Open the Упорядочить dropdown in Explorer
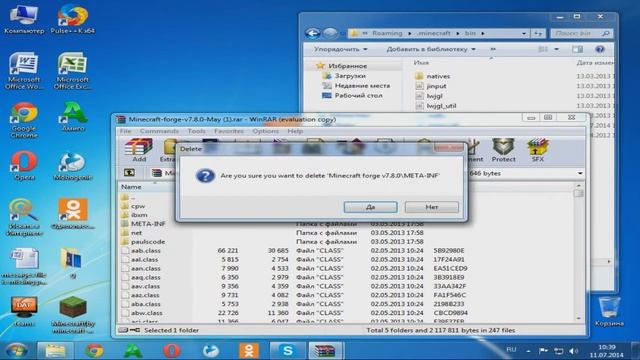Screen dimensions: 640x360 click(x=340, y=49)
